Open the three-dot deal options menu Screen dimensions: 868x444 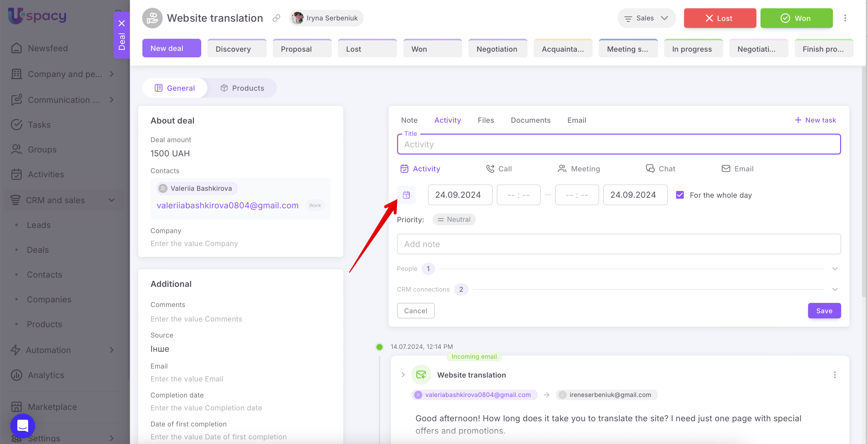pos(845,18)
